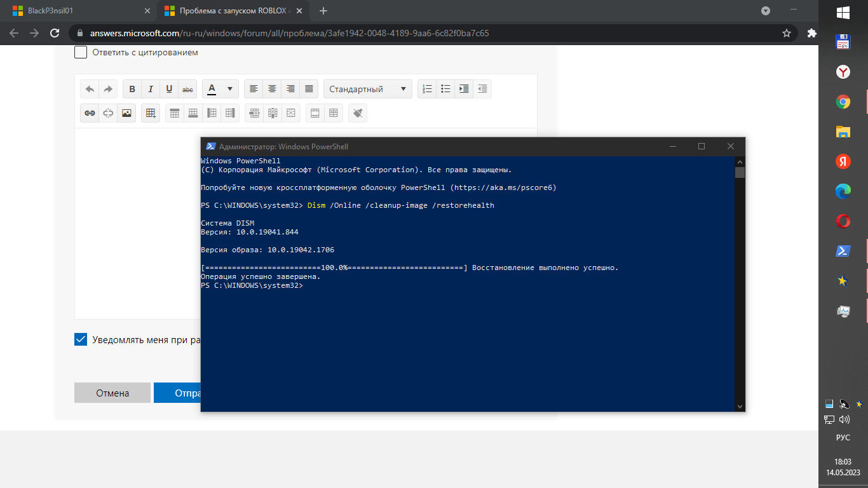Image resolution: width=868 pixels, height=488 pixels.
Task: Delete the table
Action: pyautogui.click(x=291, y=113)
